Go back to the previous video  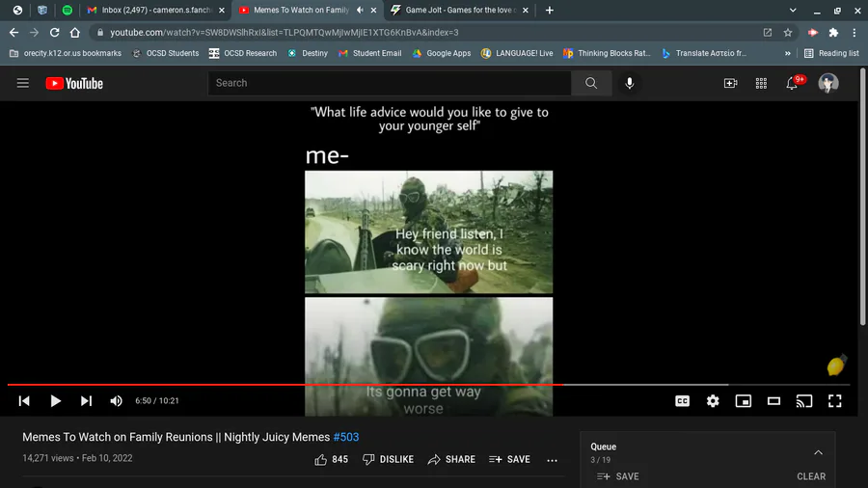tap(24, 400)
